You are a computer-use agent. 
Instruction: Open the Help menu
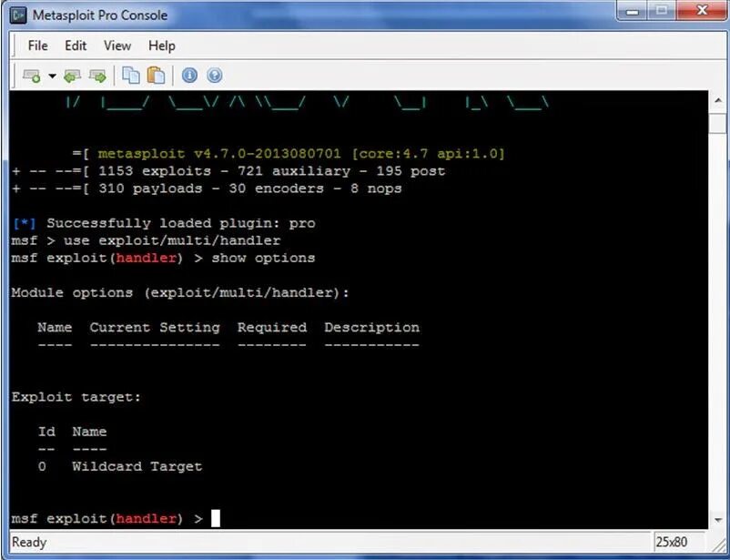[162, 46]
